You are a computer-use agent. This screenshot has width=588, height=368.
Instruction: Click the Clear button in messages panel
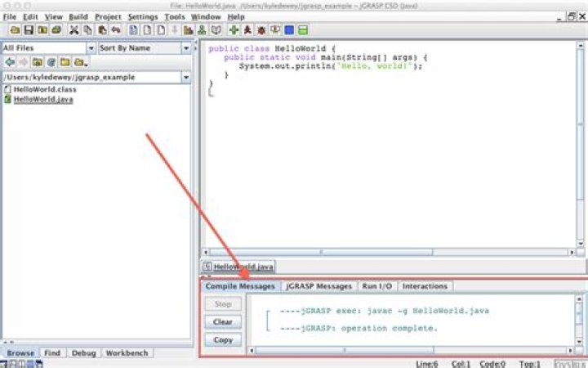[223, 322]
